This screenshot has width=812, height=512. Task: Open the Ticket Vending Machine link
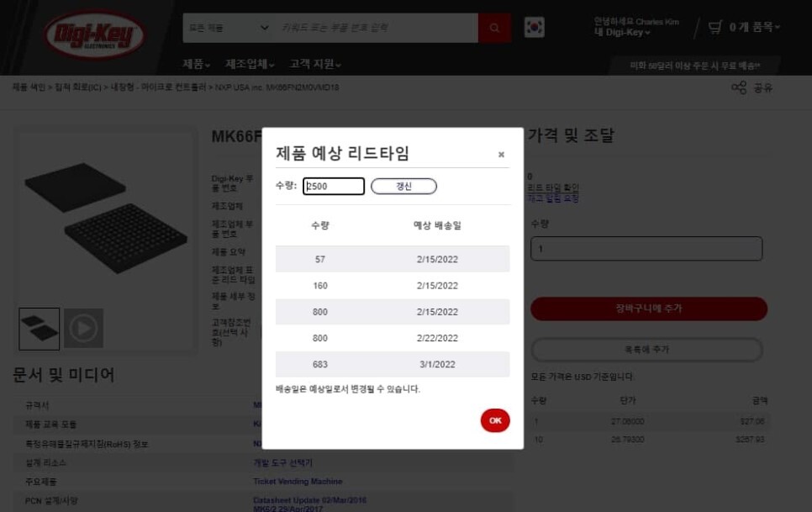click(x=298, y=482)
